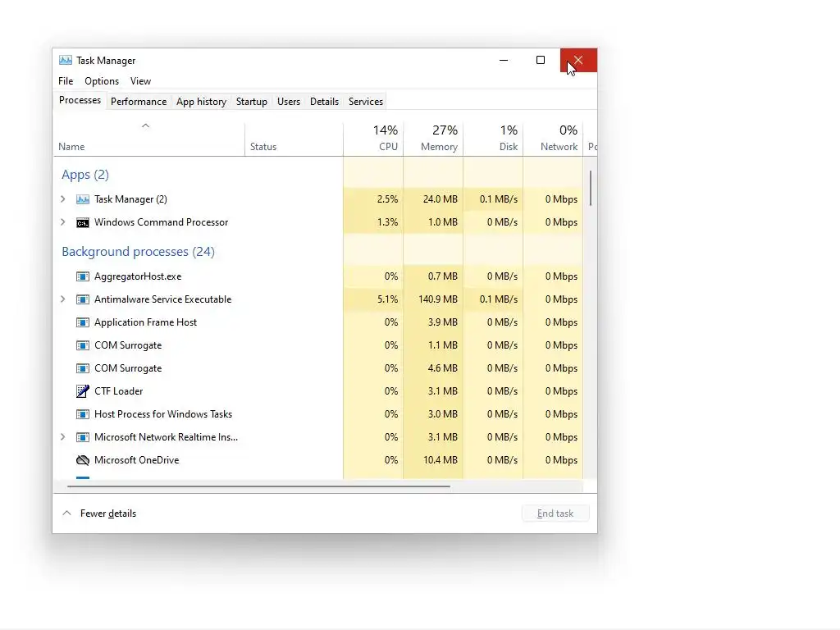
Task: Click the Task Manager title bar icon
Action: point(66,60)
